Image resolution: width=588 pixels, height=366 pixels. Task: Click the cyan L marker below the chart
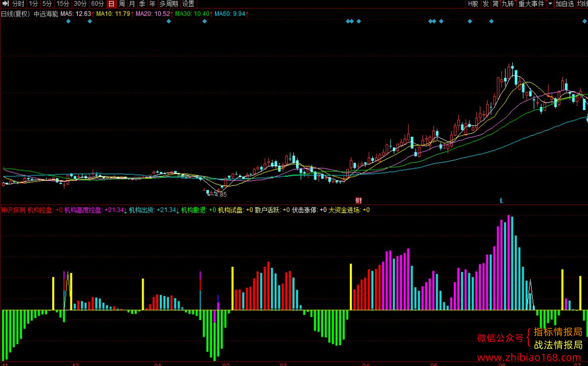pyautogui.click(x=501, y=200)
